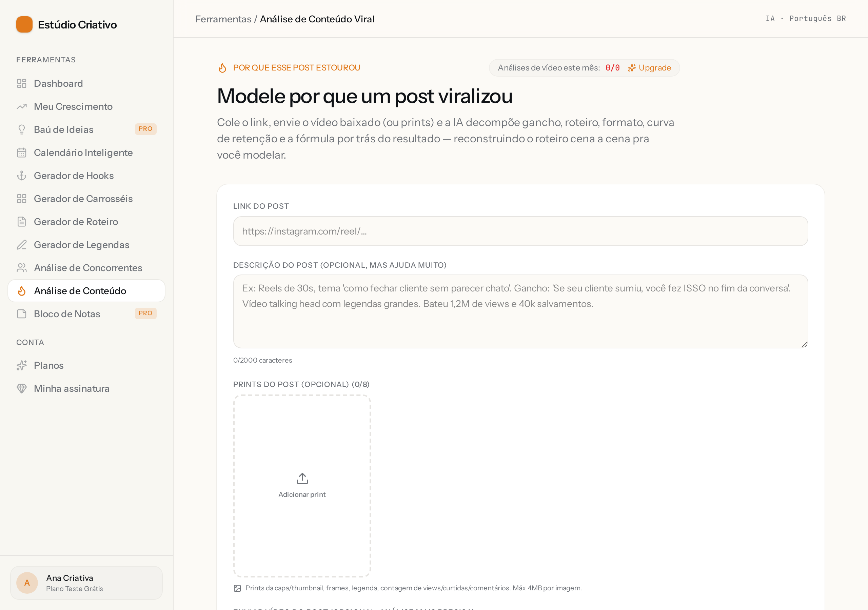Click 'Análise de Conteúdo Viral' breadcrumb text
This screenshot has width=868, height=610.
(317, 19)
